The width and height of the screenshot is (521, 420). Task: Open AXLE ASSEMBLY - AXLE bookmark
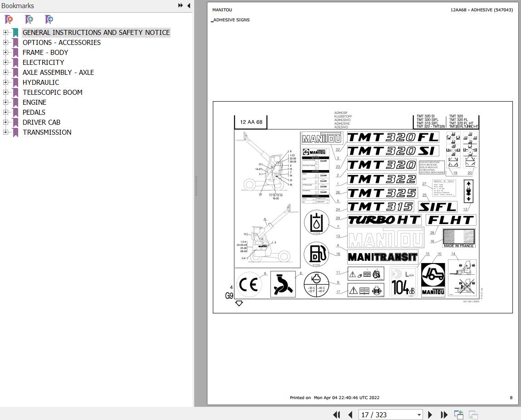point(58,73)
